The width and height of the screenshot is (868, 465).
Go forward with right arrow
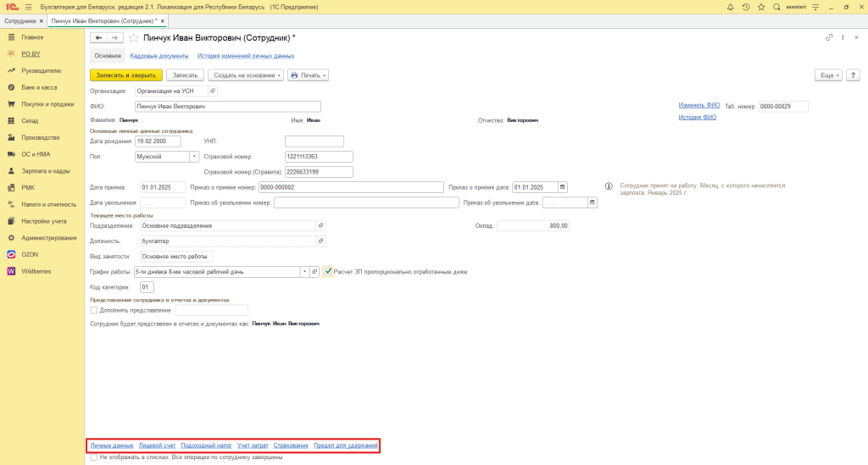click(x=114, y=37)
